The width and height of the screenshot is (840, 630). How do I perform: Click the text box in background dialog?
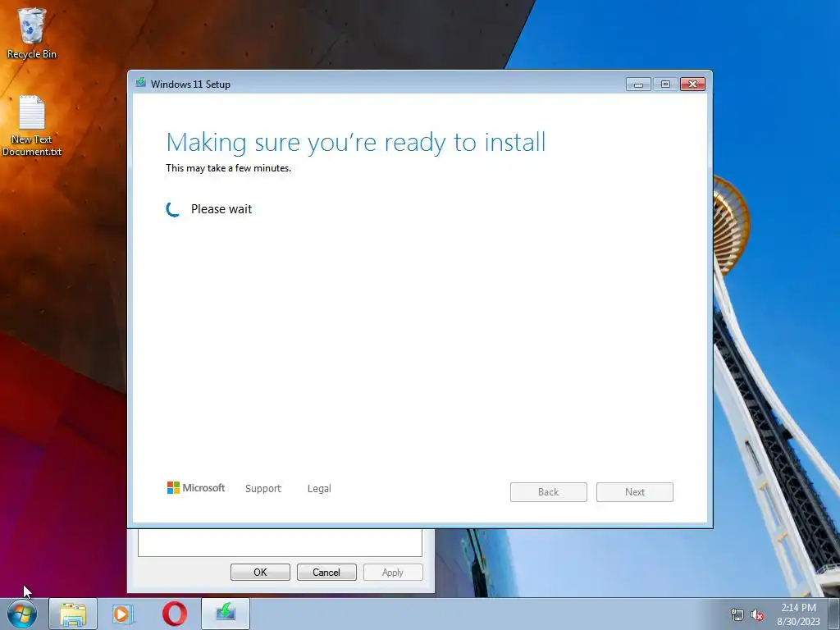click(281, 543)
